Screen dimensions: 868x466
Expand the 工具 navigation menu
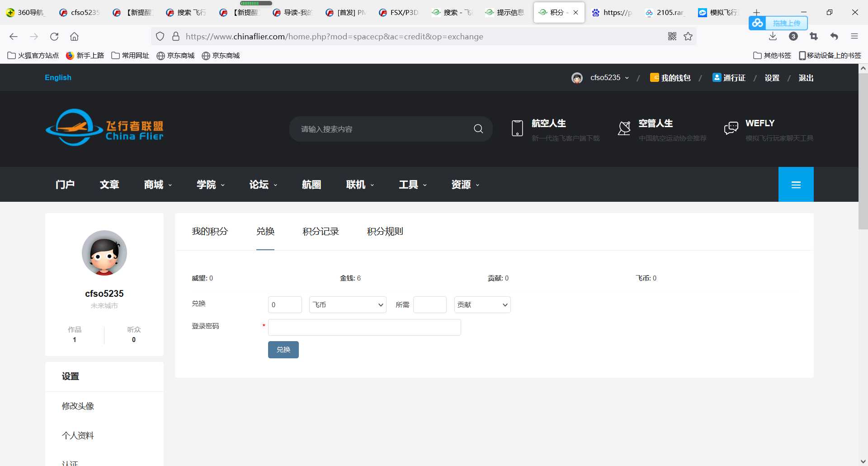click(412, 184)
